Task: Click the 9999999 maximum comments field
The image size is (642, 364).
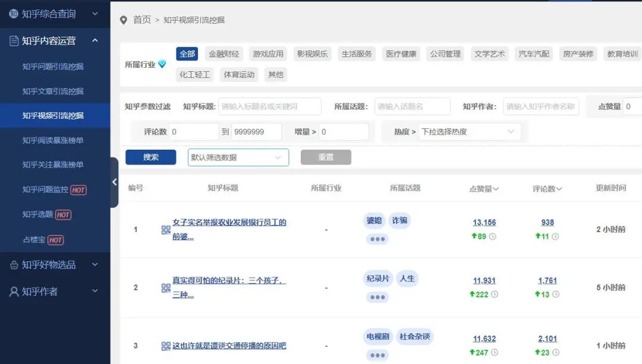Action: pyautogui.click(x=257, y=132)
